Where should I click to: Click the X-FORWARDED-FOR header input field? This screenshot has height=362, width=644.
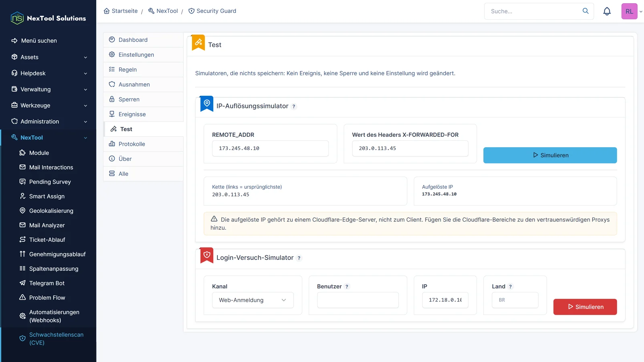[410, 148]
